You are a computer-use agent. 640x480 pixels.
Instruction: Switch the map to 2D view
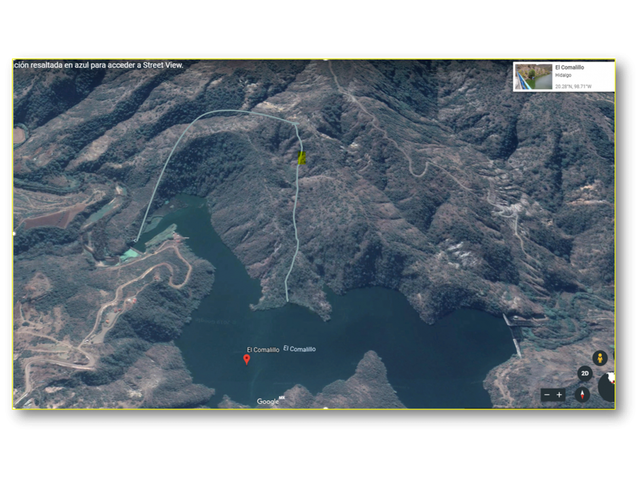point(584,373)
